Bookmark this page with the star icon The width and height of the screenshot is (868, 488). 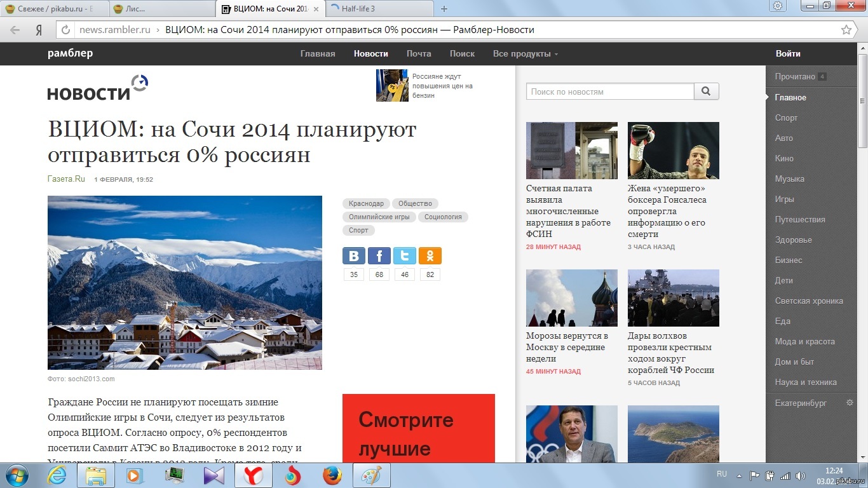coord(846,30)
